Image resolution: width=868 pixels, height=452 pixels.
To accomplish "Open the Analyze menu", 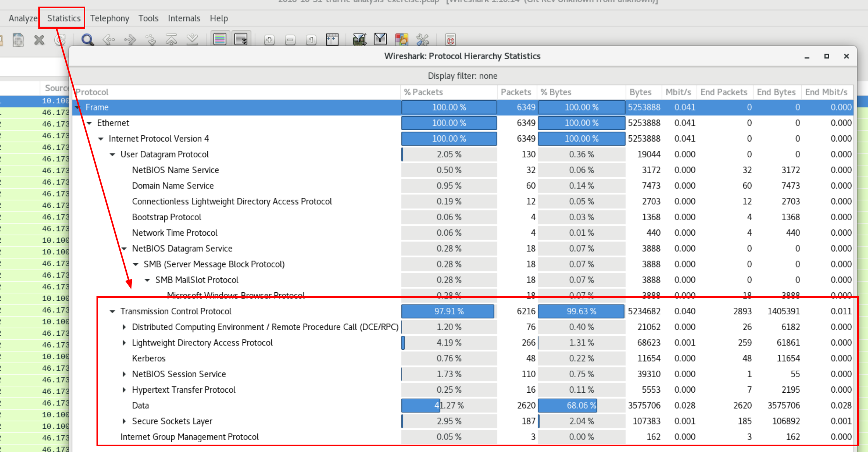I will tap(23, 18).
